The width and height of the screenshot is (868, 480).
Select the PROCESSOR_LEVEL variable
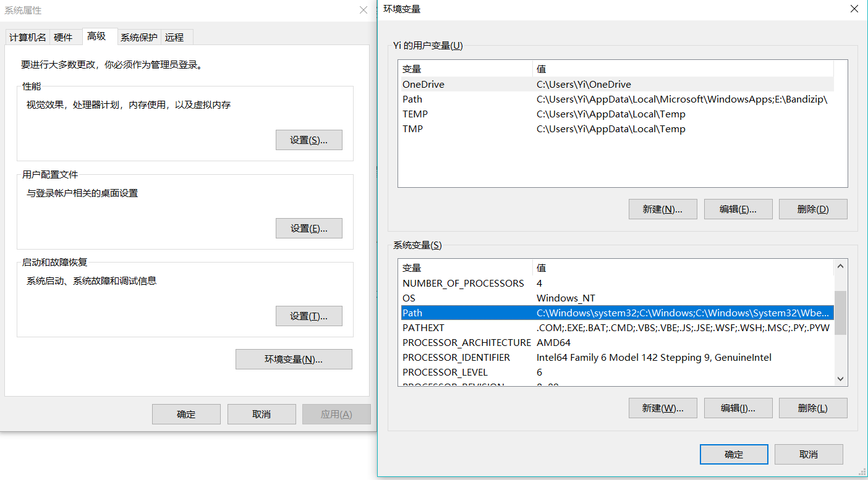[x=617, y=373]
